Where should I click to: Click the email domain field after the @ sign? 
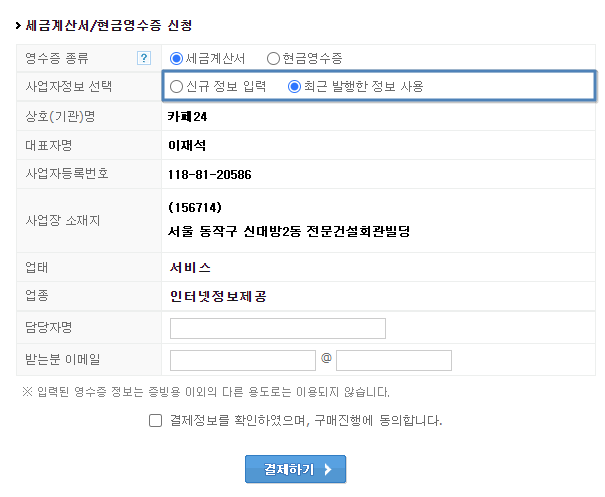click(x=394, y=360)
